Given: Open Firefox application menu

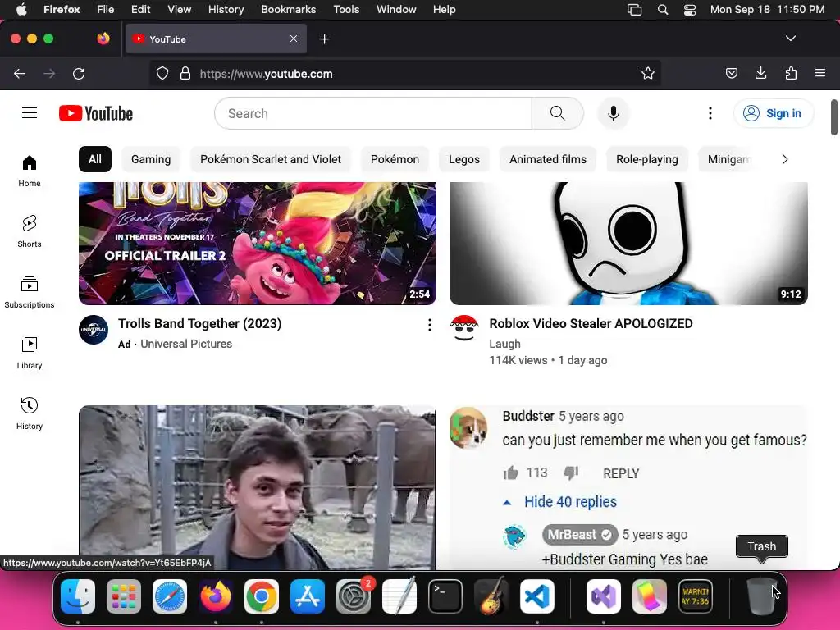Looking at the screenshot, I should tap(820, 73).
